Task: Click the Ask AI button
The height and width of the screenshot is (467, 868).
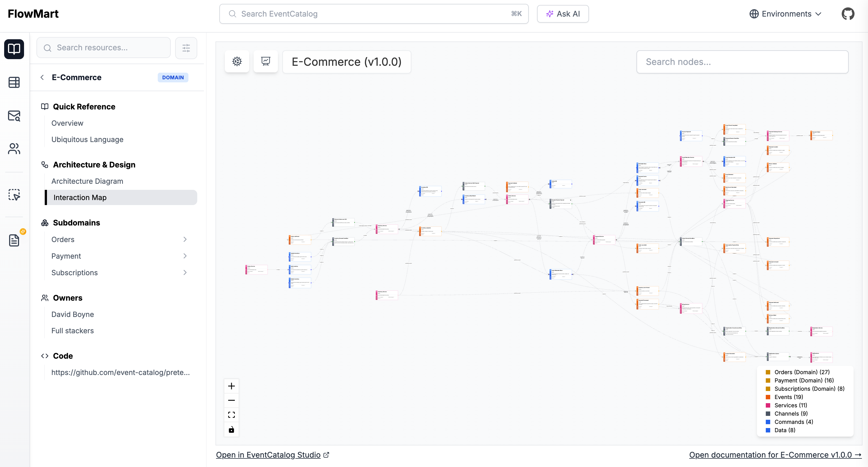Action: [563, 14]
